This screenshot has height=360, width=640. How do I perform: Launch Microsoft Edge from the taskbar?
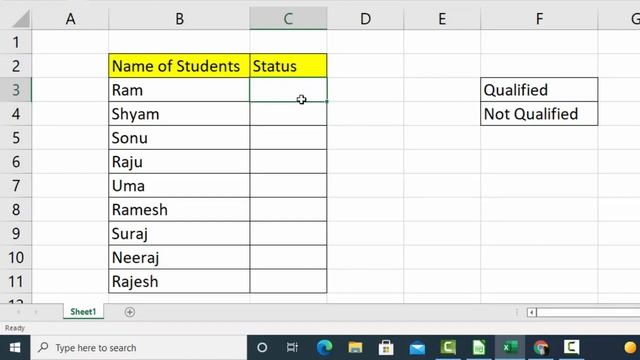[x=324, y=348]
